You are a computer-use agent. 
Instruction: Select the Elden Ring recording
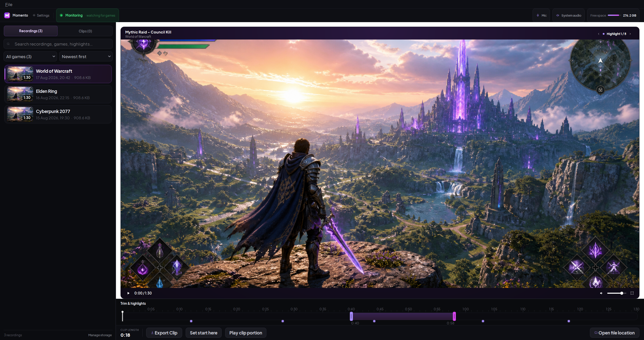tap(58, 94)
